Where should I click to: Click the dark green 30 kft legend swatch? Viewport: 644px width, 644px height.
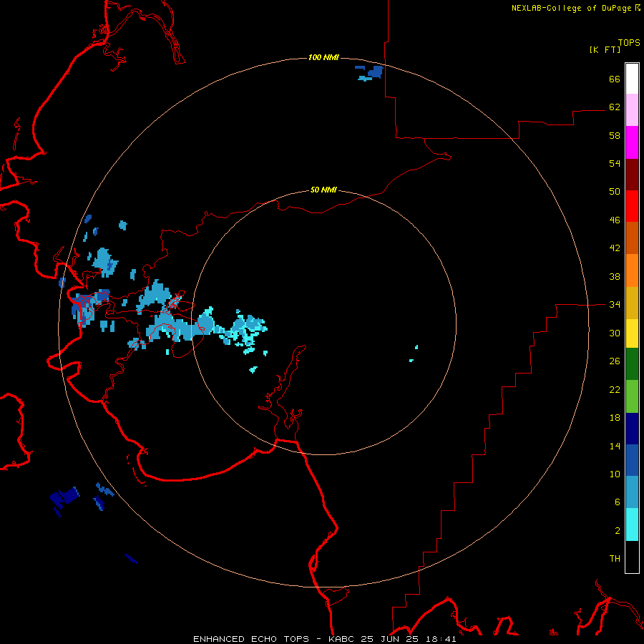coord(632,364)
